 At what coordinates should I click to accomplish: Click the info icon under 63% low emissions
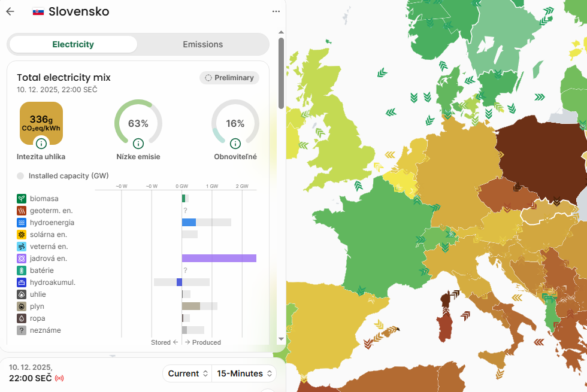[138, 144]
